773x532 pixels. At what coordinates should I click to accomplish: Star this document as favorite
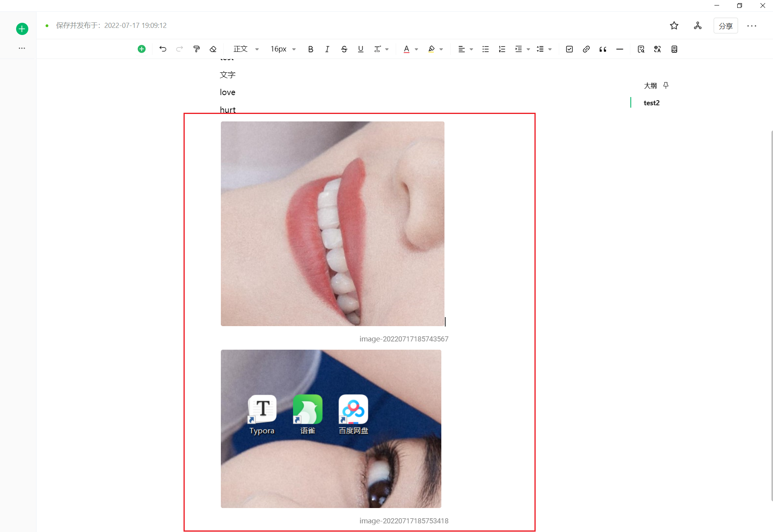click(674, 26)
